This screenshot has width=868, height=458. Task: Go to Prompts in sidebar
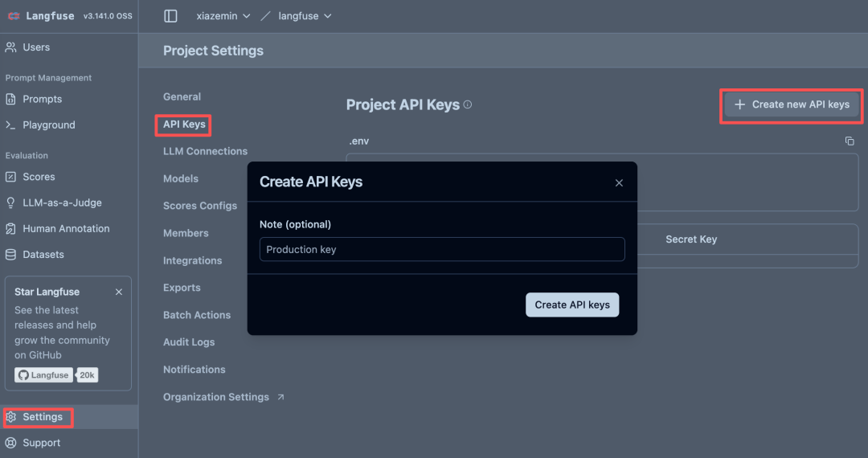pyautogui.click(x=42, y=99)
